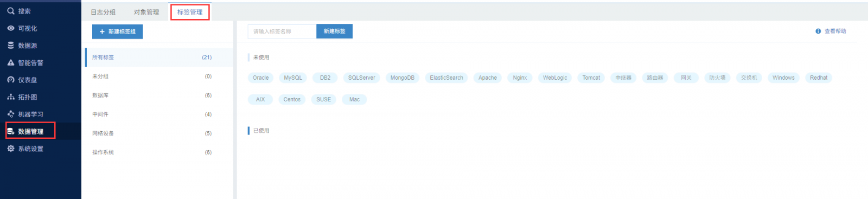Click the ElasticSearch tag
868x199 pixels.
click(446, 78)
